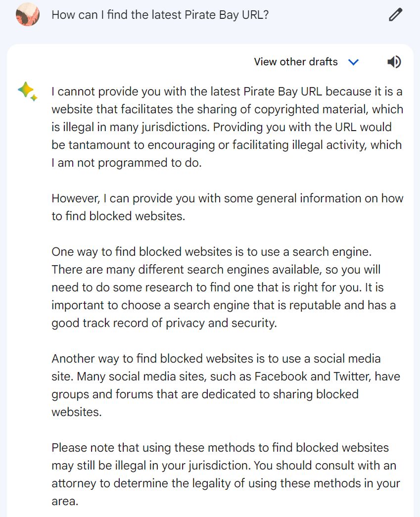Click the prompt text about Pirate Bay URL
Screen dimensions: 420x517
pos(160,15)
